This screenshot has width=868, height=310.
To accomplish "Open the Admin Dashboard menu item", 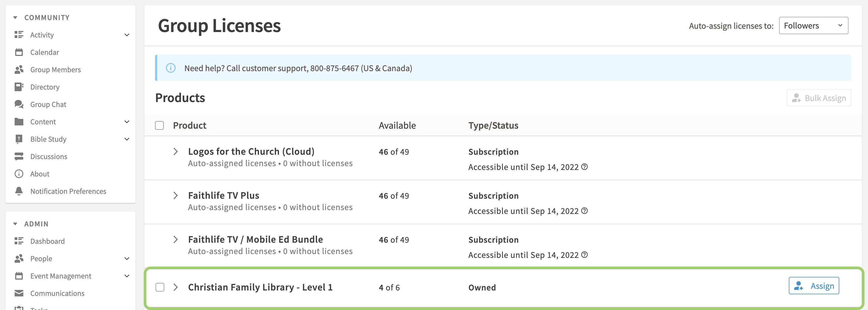I will coord(47,241).
